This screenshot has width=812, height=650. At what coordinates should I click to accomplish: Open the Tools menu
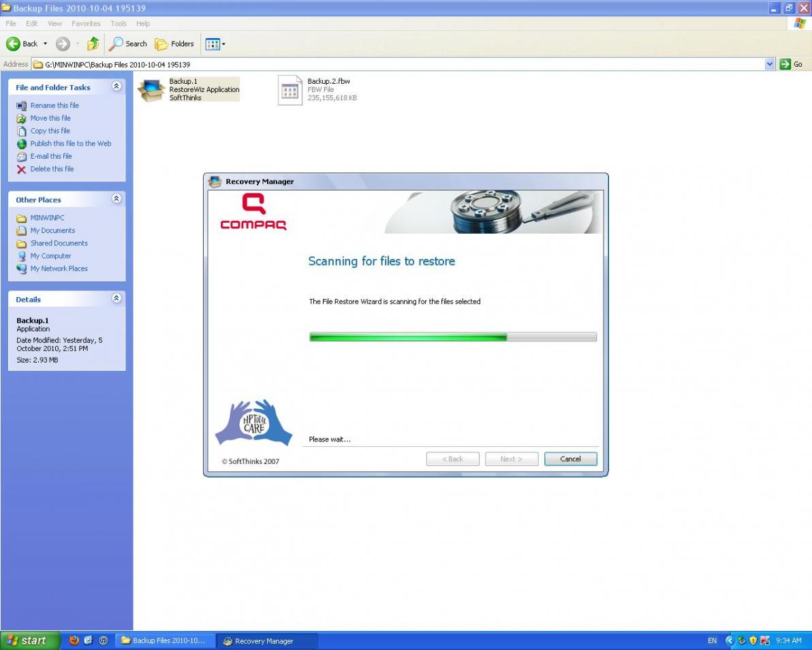(x=118, y=23)
